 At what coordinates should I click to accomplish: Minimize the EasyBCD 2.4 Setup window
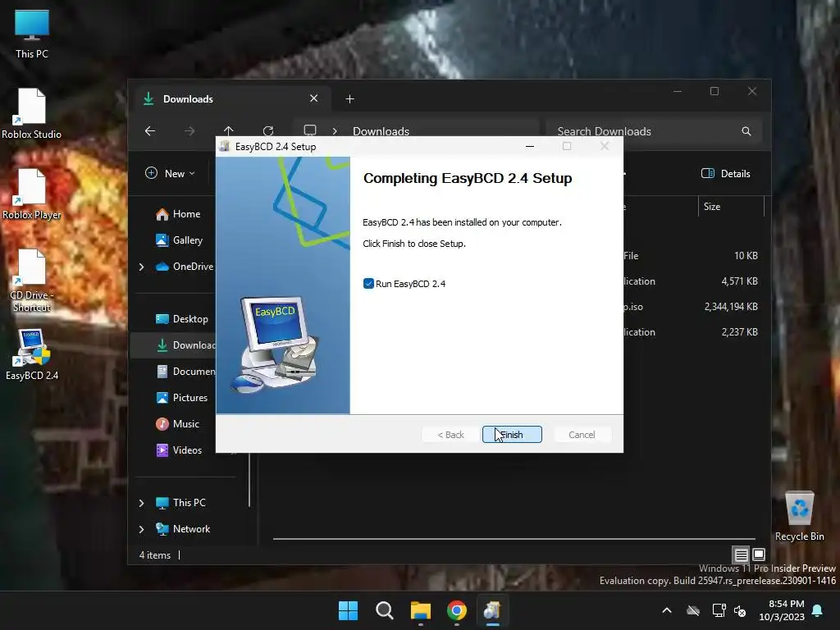tap(530, 146)
